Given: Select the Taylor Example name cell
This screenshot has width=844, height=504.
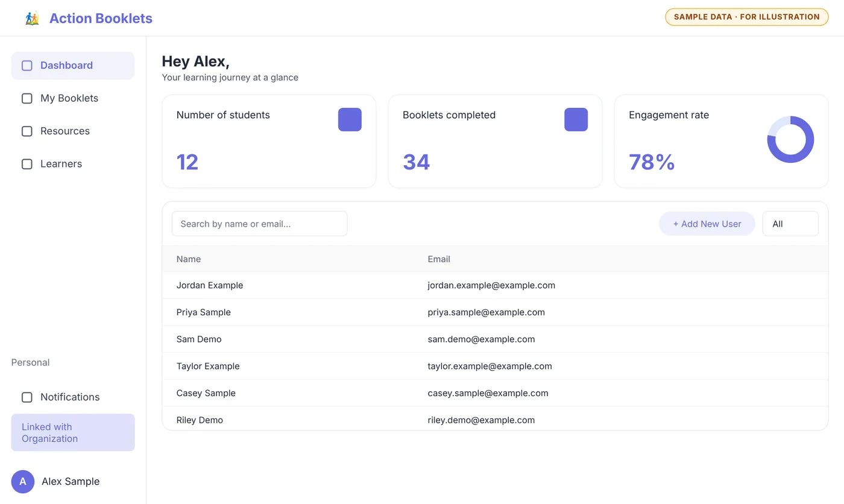Looking at the screenshot, I should [x=208, y=367].
